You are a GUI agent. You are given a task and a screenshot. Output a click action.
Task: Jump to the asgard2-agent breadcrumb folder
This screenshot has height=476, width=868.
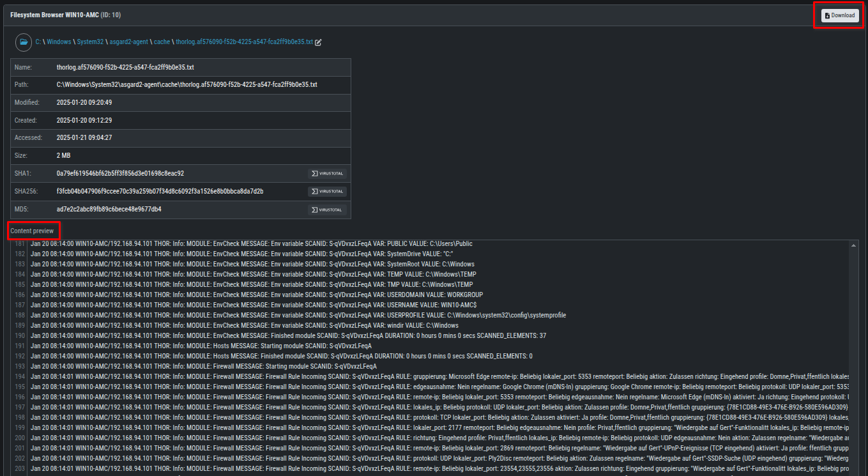[129, 42]
